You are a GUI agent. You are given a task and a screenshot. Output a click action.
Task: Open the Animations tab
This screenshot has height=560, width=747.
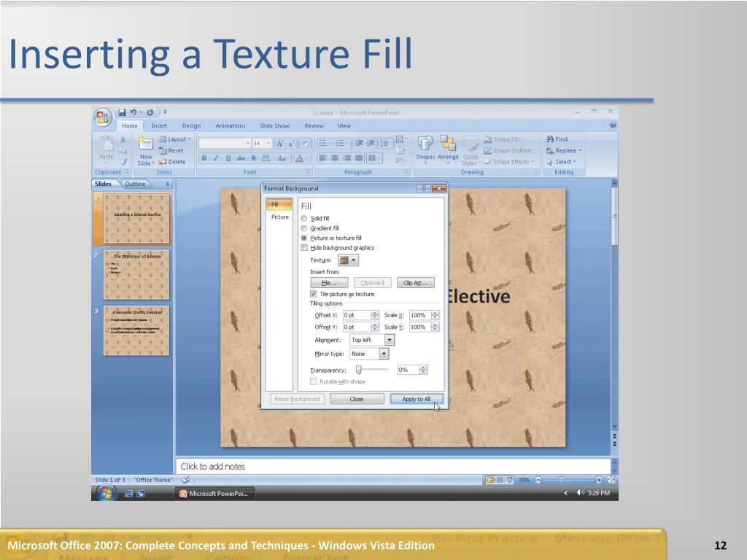point(231,125)
